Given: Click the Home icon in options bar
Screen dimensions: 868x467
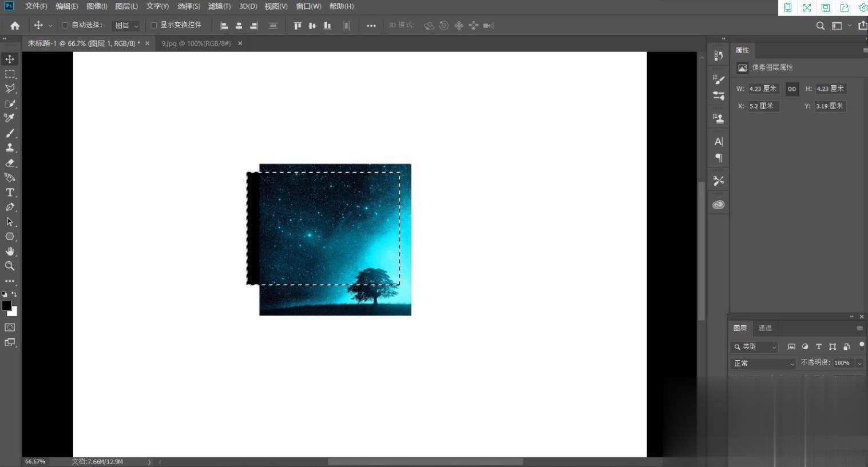Looking at the screenshot, I should coord(15,25).
